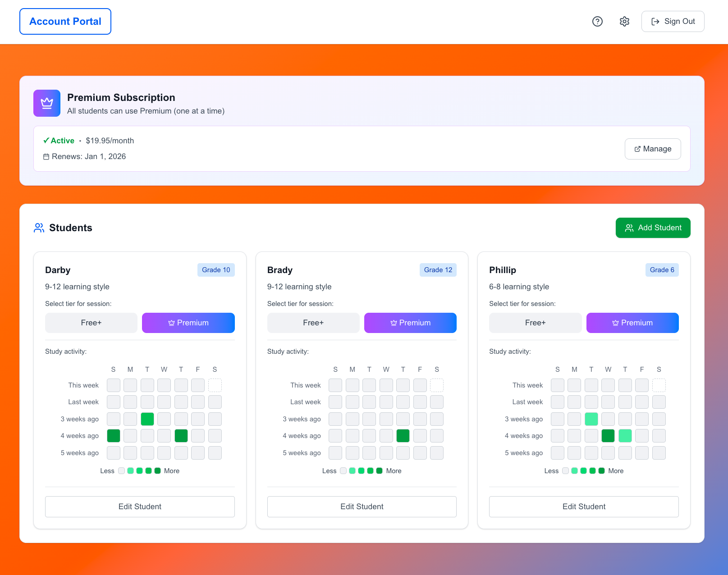The image size is (728, 575).
Task: Click the Manage subscription button
Action: click(653, 149)
